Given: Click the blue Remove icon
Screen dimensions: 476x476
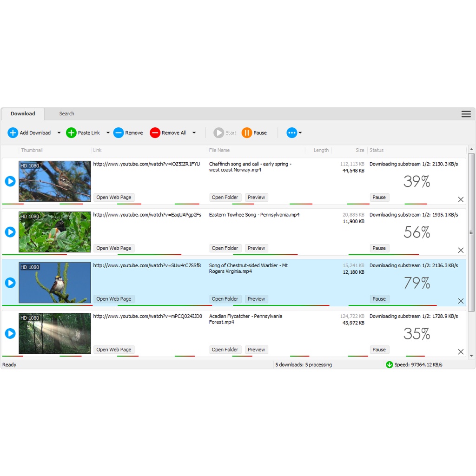Looking at the screenshot, I should point(119,132).
